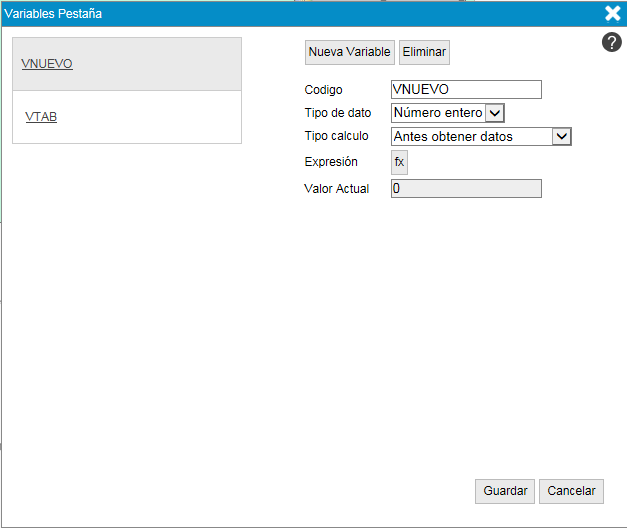This screenshot has height=528, width=627.
Task: Expand the Tipo de dato dropdown
Action: click(495, 113)
